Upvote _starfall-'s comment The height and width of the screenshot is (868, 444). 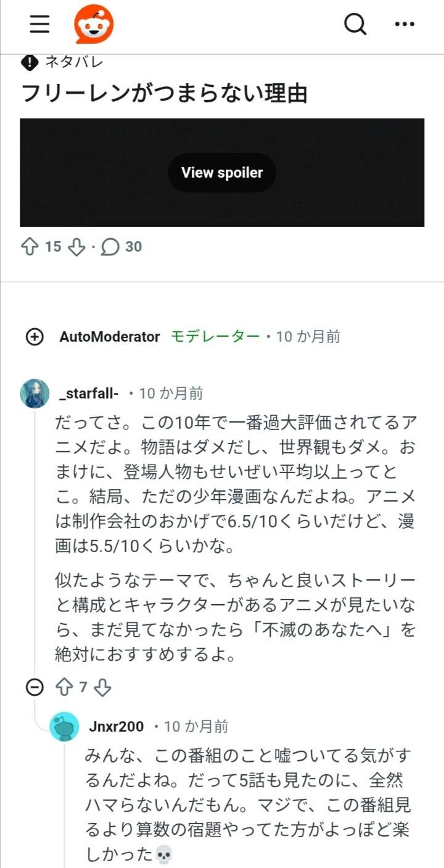click(64, 687)
